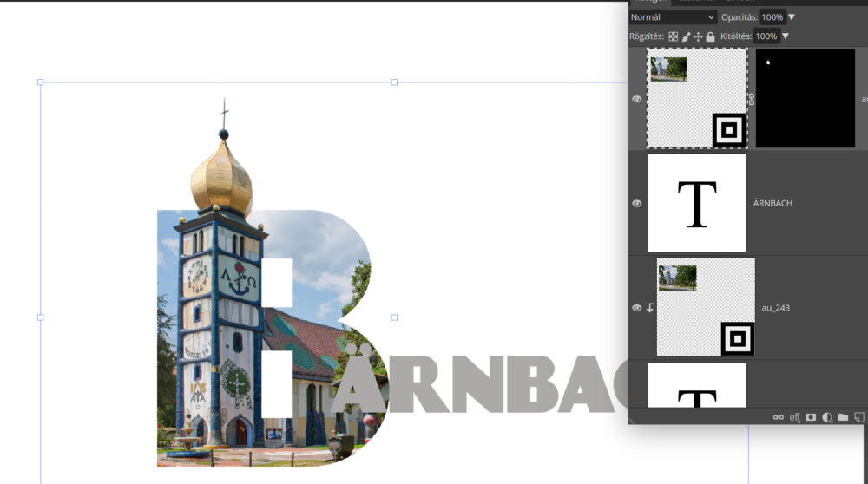
Task: Hide the ÄRNBACH text layer
Action: click(637, 204)
